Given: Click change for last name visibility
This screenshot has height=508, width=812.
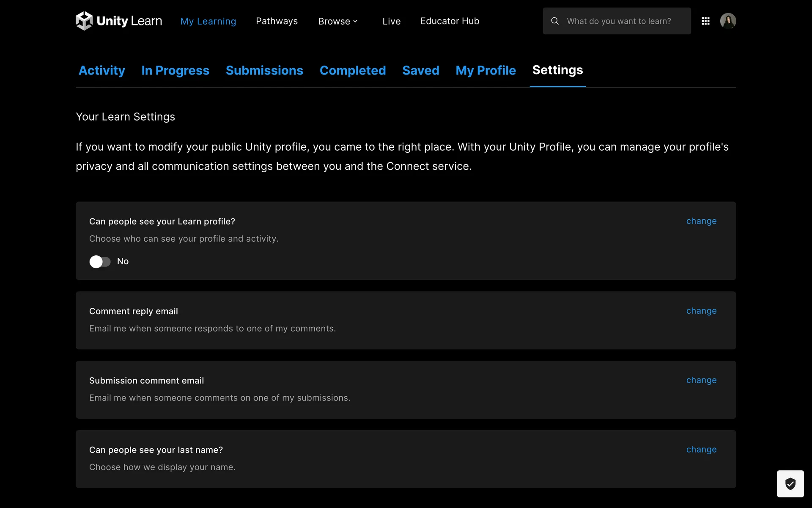Looking at the screenshot, I should tap(701, 450).
